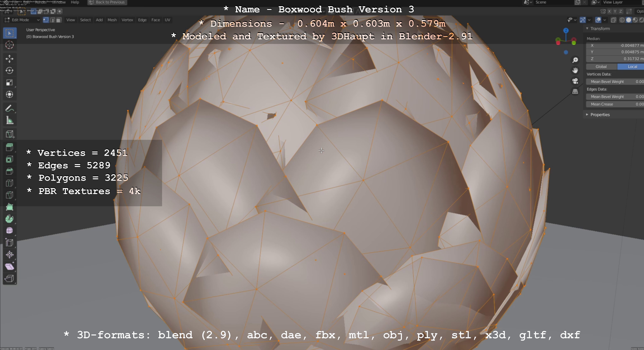Viewport: 644px width, 350px height.
Task: Choose the Rotate tool
Action: (x=10, y=71)
